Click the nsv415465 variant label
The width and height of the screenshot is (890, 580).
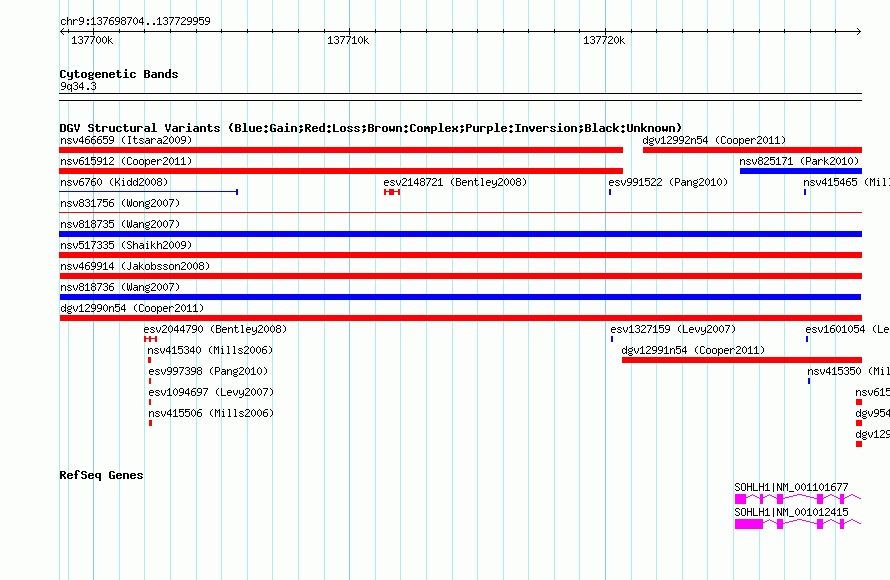pos(846,182)
